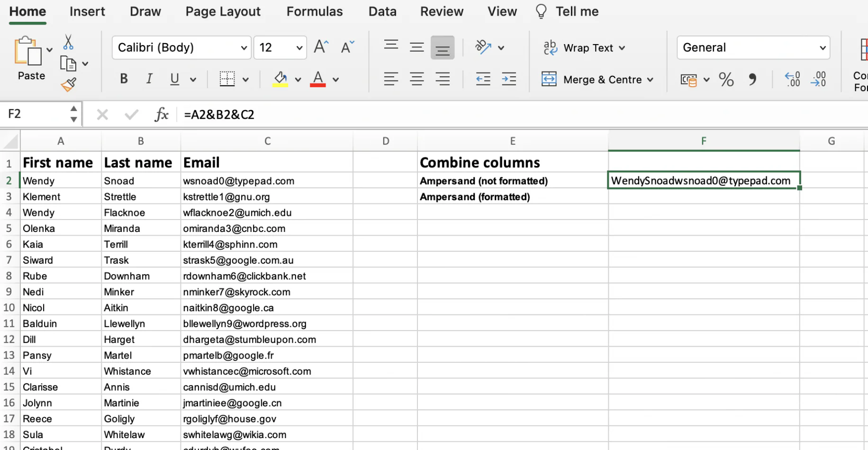This screenshot has width=868, height=450.
Task: Open the General number format dropdown
Action: (x=822, y=47)
